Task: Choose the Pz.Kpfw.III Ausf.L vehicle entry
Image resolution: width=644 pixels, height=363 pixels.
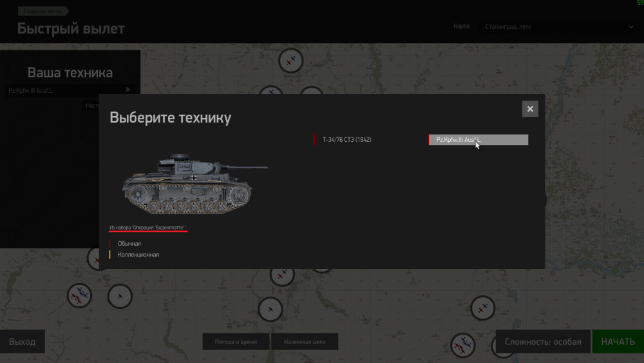Action: click(478, 140)
